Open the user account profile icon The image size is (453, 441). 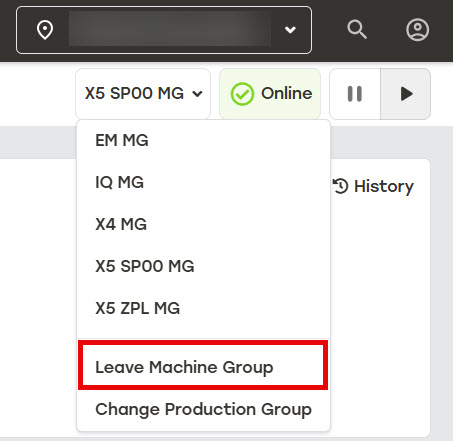417,30
